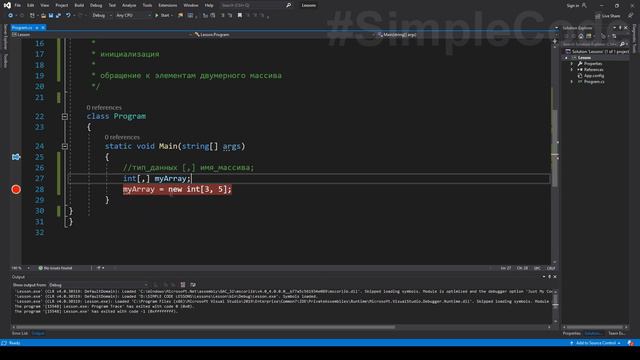
Task: Click the Save All icon
Action: 58,16
